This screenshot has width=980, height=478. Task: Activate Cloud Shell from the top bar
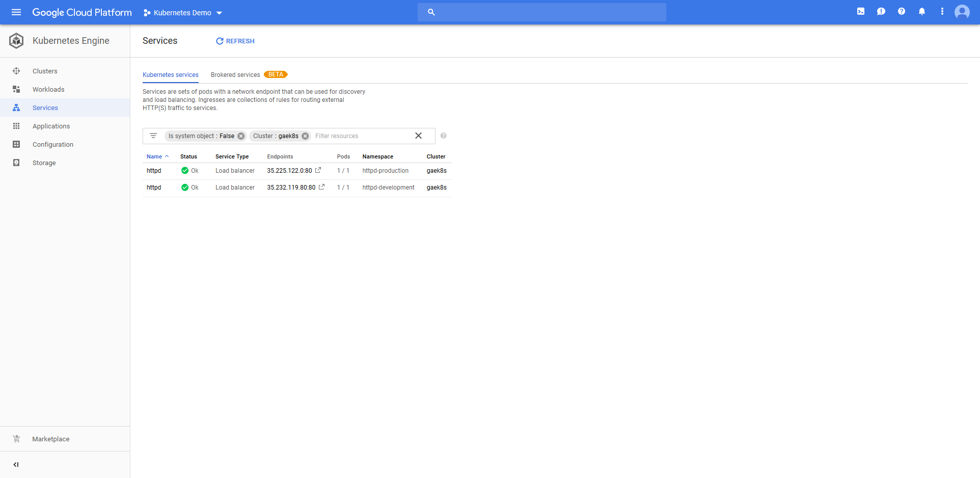[861, 12]
